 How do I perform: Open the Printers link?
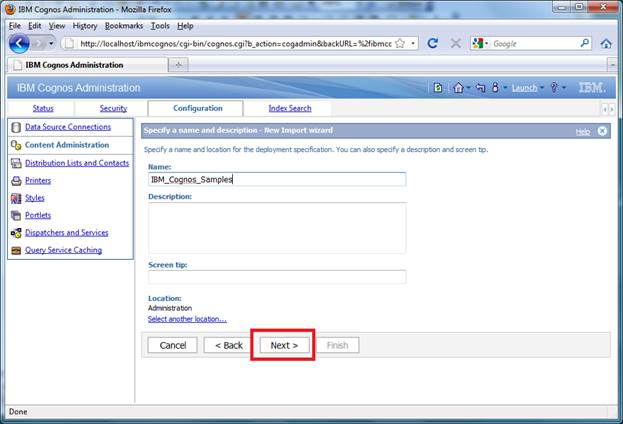[x=38, y=180]
